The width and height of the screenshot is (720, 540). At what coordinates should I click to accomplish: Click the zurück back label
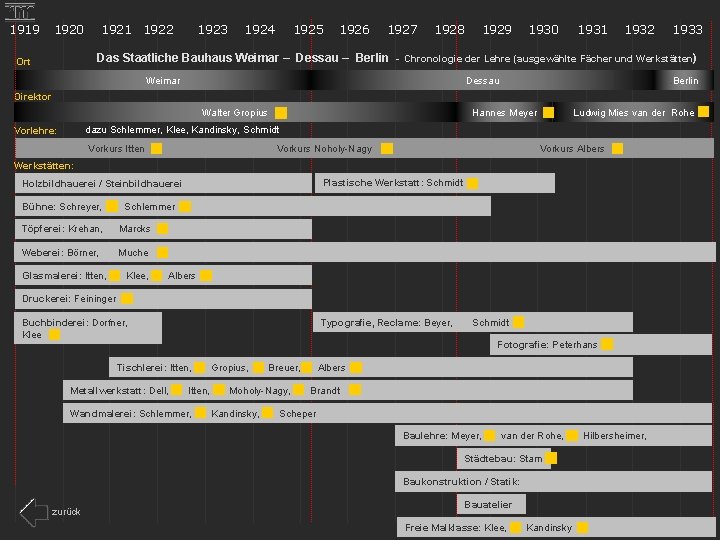click(66, 512)
